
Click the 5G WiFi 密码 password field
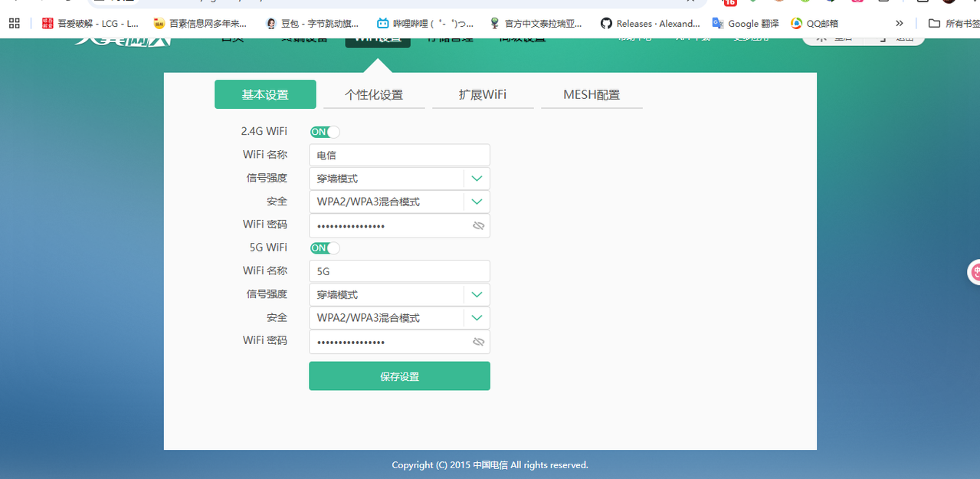coord(399,342)
